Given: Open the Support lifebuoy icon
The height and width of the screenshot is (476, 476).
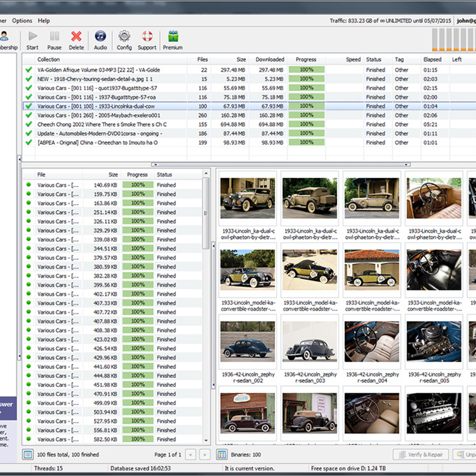Looking at the screenshot, I should 147,36.
